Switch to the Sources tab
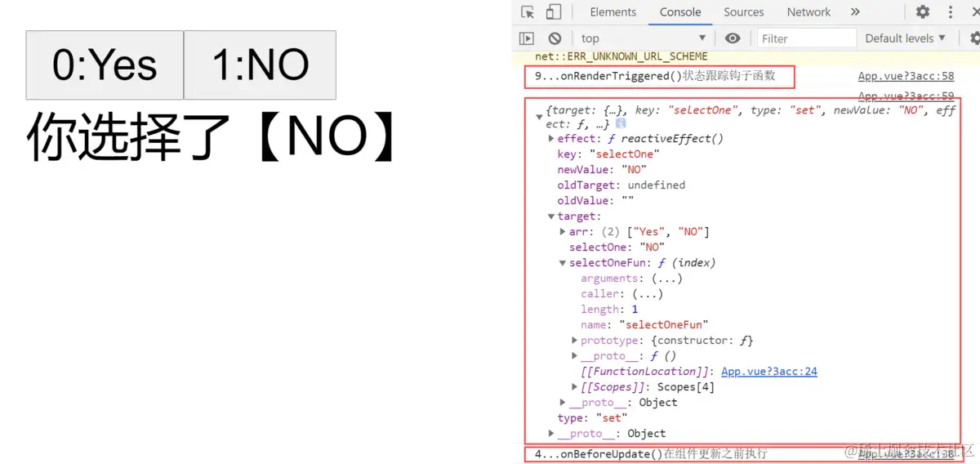This screenshot has width=980, height=464. click(x=743, y=12)
